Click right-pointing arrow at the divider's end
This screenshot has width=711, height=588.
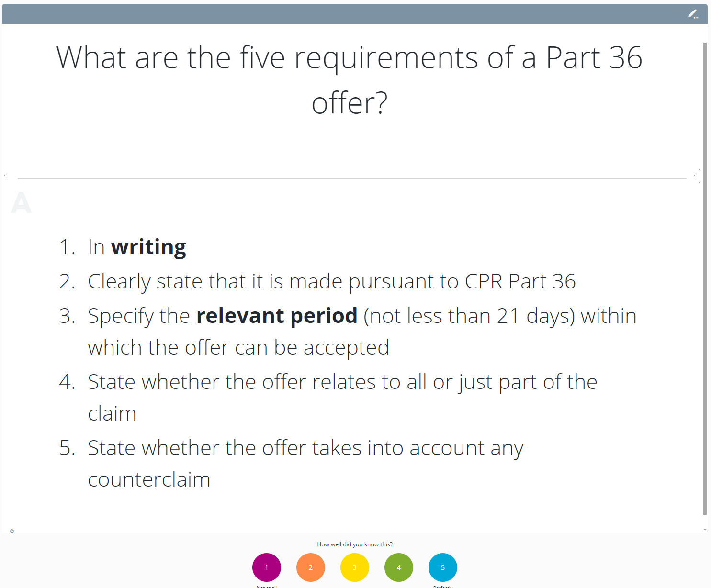(694, 176)
